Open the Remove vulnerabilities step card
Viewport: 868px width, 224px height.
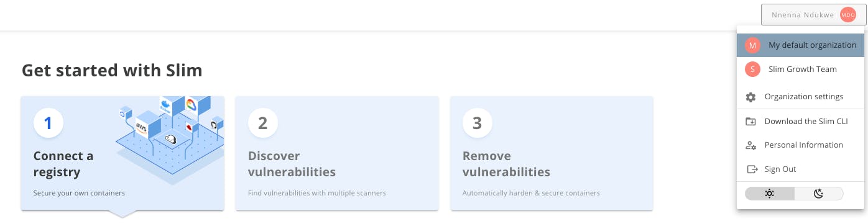pyautogui.click(x=552, y=153)
